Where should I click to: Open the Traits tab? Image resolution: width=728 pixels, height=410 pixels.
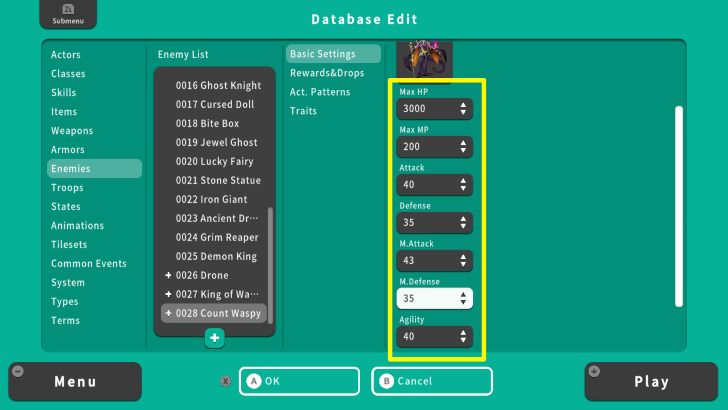(x=303, y=111)
